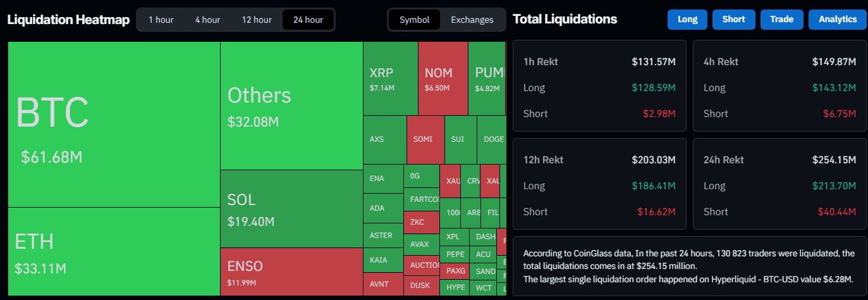Open the Analytics button

click(837, 20)
